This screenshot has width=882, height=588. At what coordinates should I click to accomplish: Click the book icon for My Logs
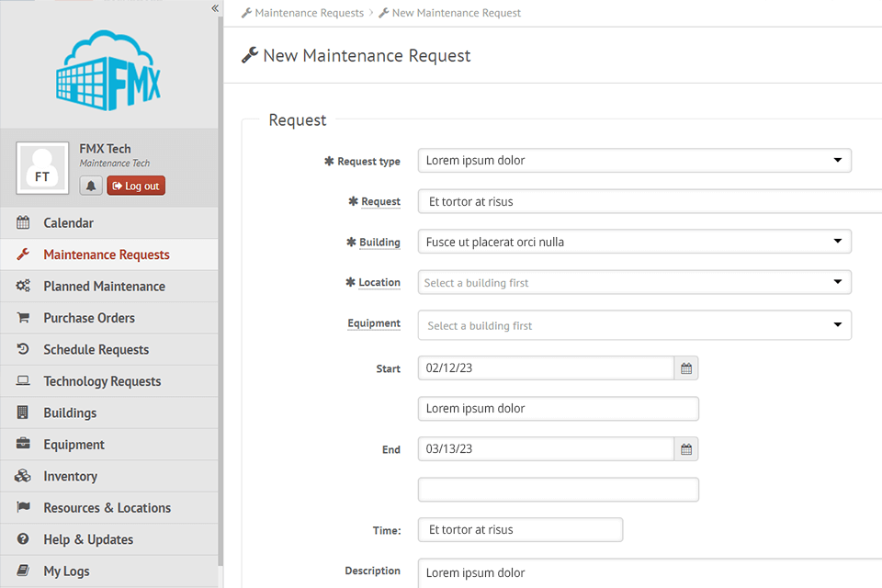click(23, 570)
